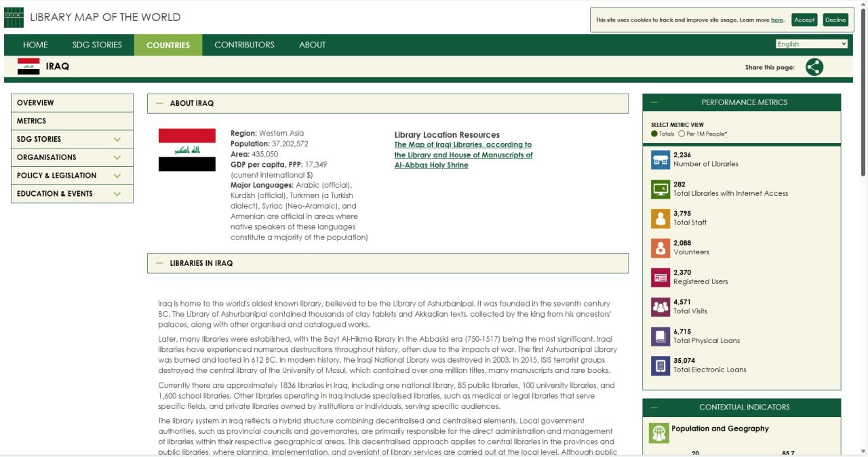Click the 'GDP per capita, PPP: 17,349' line
The height and width of the screenshot is (457, 868).
pyautogui.click(x=279, y=164)
